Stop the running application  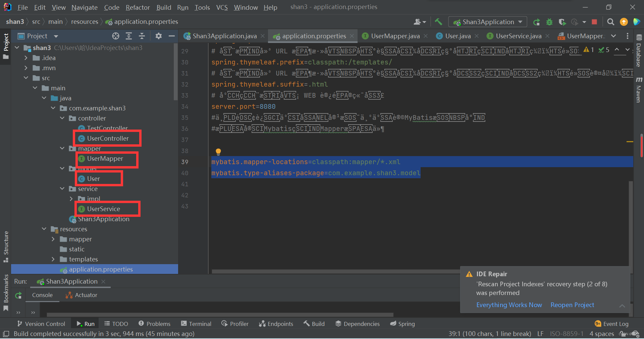(594, 22)
